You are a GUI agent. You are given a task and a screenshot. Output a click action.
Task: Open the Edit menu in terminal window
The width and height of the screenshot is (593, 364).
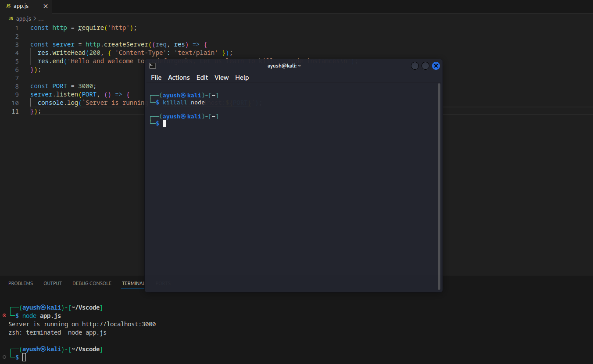tap(202, 78)
